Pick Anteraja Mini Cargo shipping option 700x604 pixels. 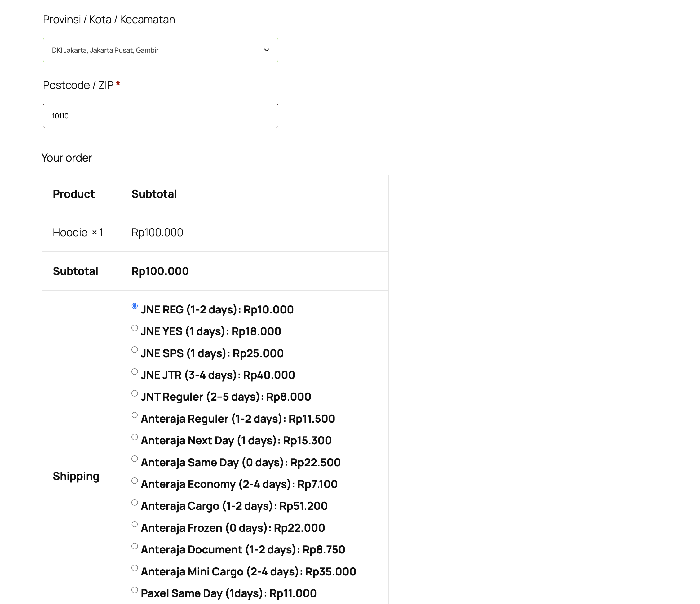pos(135,568)
